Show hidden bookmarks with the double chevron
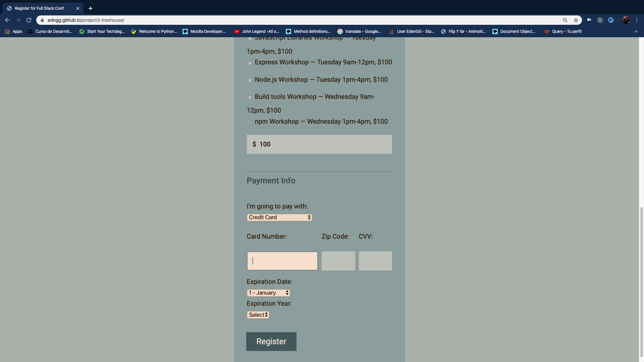Image resolution: width=644 pixels, height=362 pixels. click(x=636, y=32)
